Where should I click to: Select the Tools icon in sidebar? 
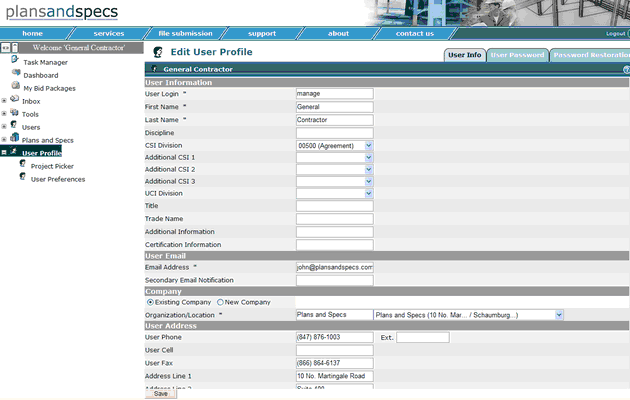(x=14, y=112)
